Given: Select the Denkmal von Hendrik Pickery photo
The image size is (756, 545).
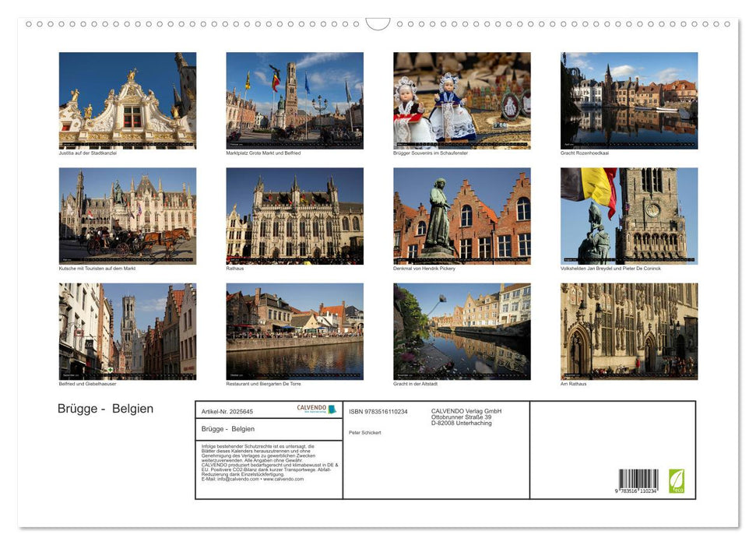Looking at the screenshot, I should point(461,215).
